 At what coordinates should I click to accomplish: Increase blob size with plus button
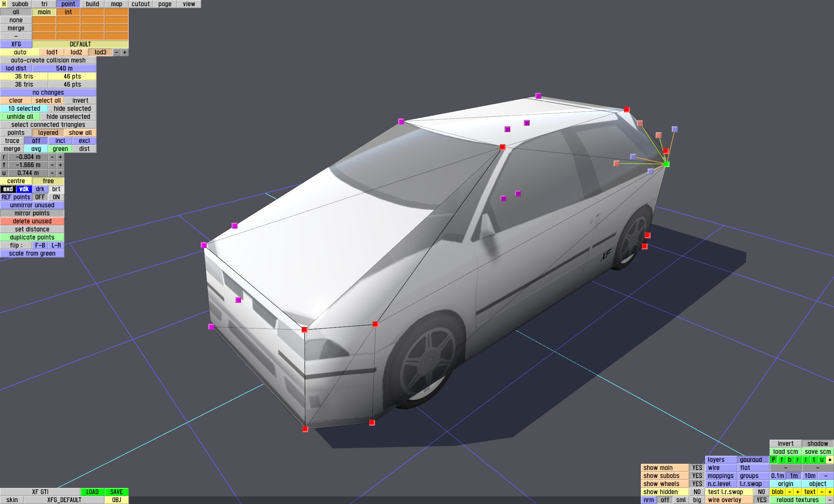point(797,492)
